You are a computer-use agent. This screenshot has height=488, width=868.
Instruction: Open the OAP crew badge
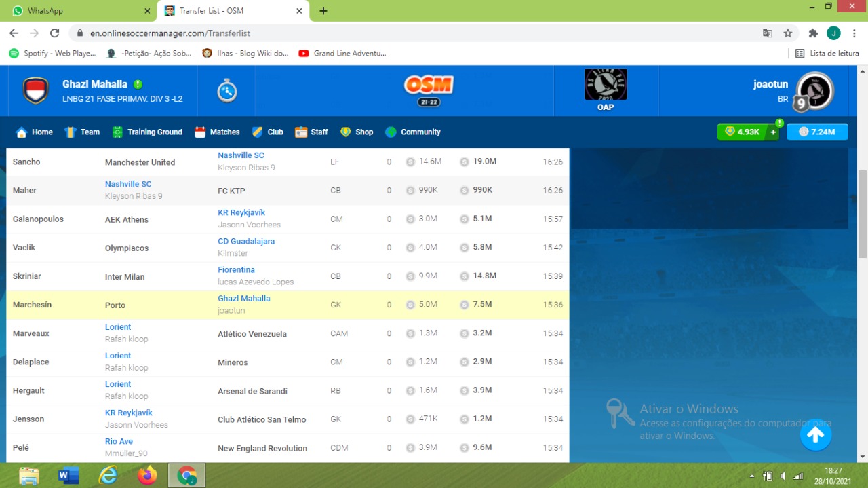point(606,89)
